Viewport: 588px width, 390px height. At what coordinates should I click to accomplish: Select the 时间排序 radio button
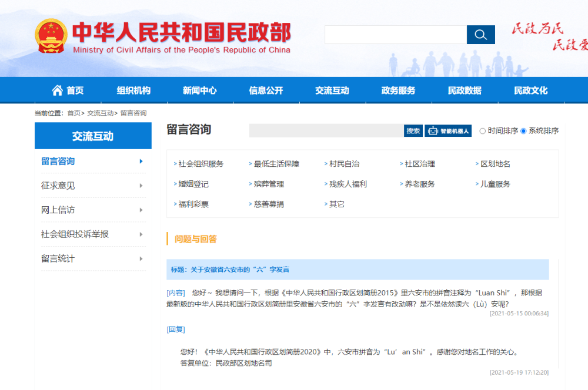point(483,131)
